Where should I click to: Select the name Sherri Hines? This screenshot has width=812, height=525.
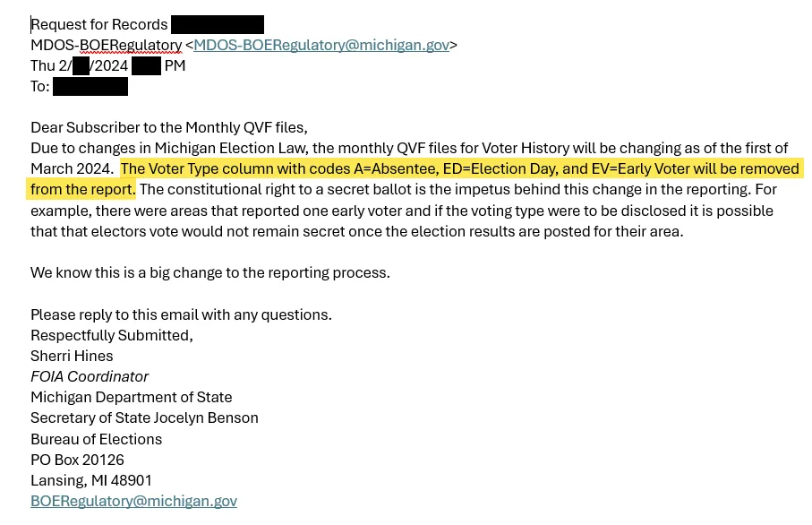pyautogui.click(x=72, y=356)
